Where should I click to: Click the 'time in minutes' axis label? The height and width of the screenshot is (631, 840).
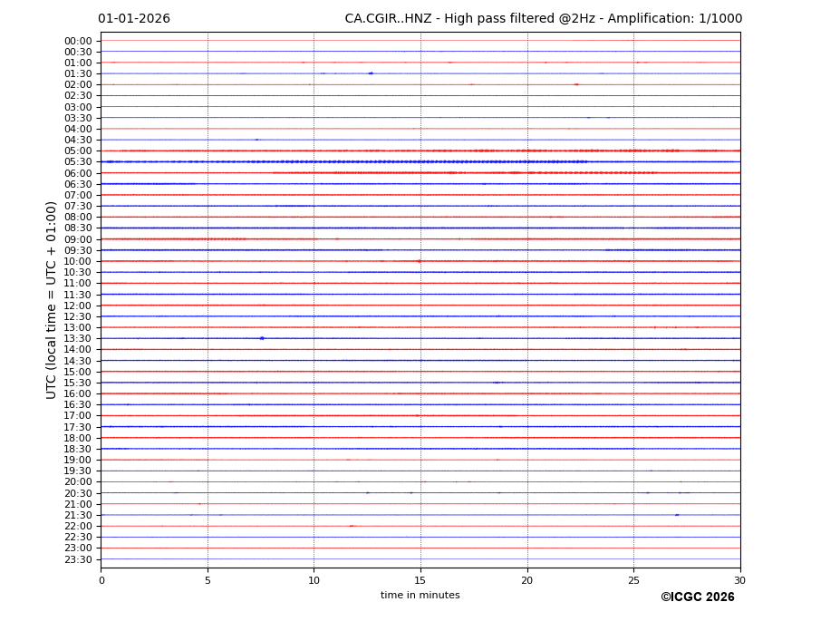tap(420, 596)
